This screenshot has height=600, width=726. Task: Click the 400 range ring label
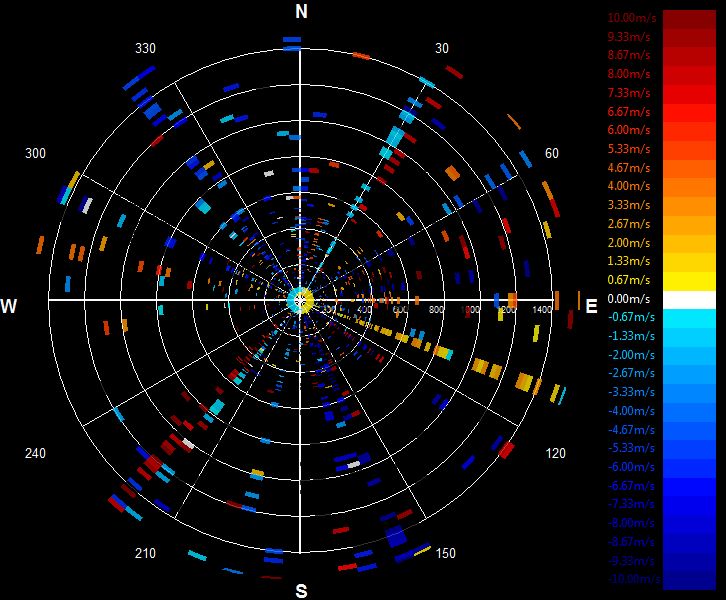[364, 309]
